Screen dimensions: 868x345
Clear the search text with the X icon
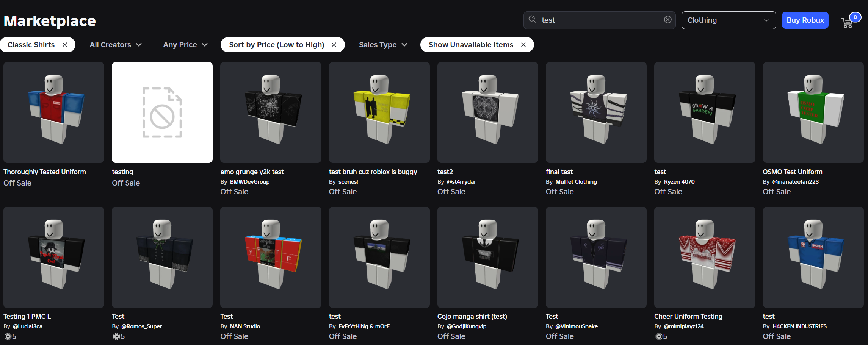tap(668, 20)
